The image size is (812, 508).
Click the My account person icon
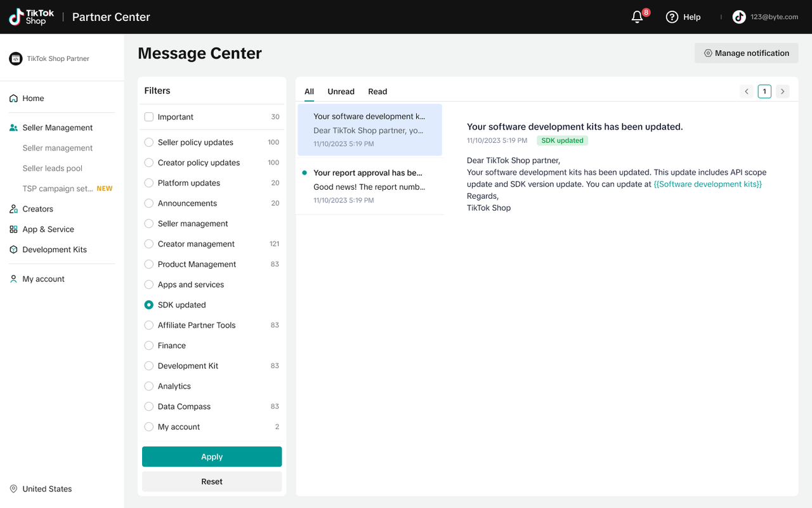click(x=13, y=279)
